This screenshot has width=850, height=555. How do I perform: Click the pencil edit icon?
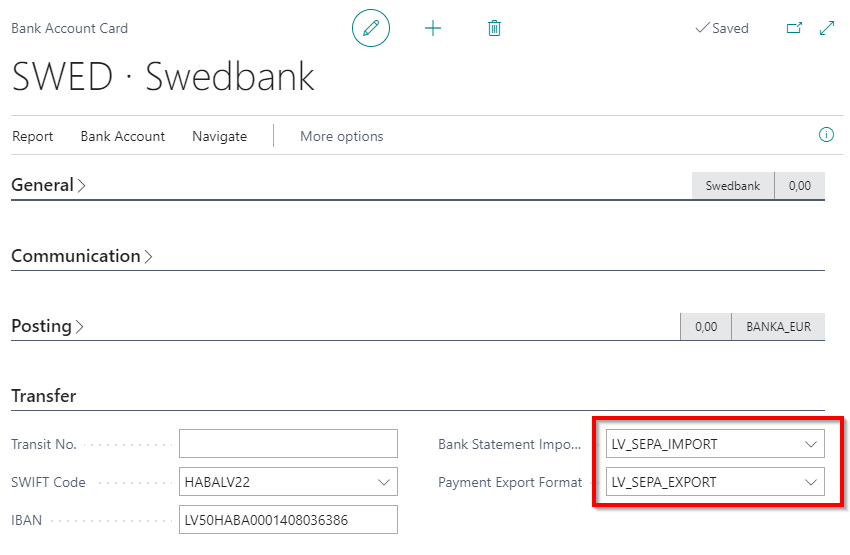[x=371, y=28]
